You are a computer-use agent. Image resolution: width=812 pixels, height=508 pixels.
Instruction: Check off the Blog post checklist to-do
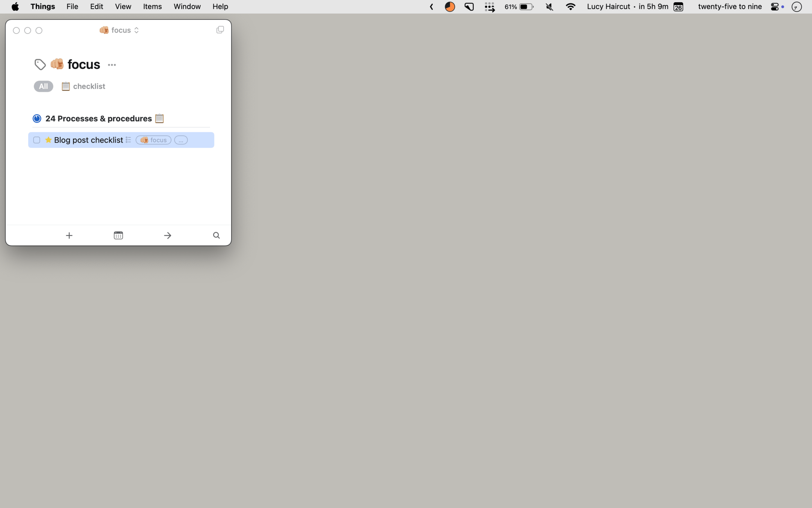pyautogui.click(x=36, y=140)
